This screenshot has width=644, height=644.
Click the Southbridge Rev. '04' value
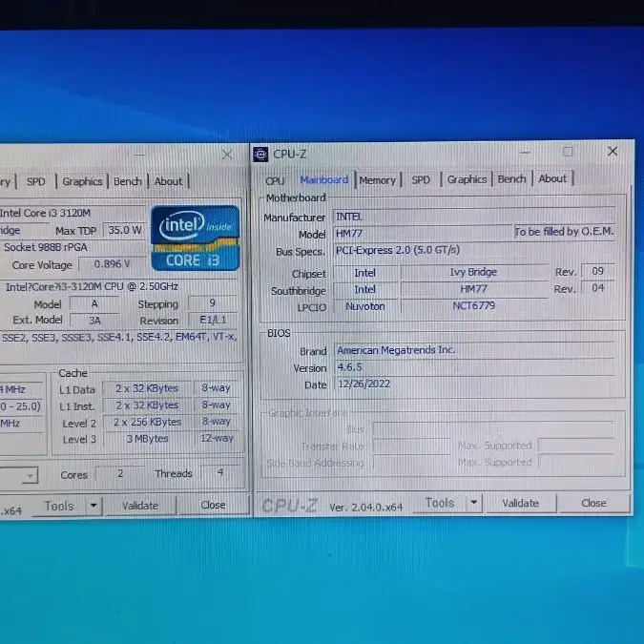597,288
